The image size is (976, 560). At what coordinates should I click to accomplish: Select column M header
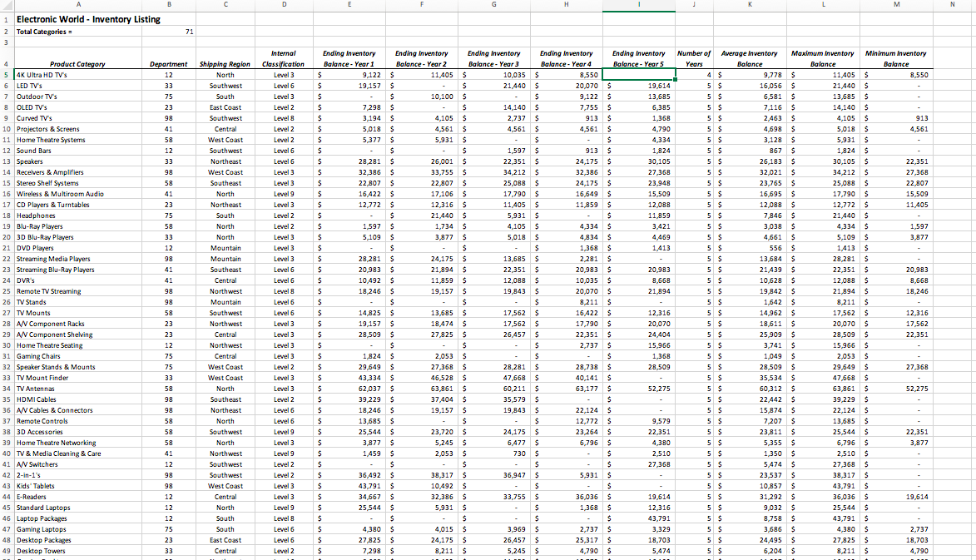click(x=896, y=4)
